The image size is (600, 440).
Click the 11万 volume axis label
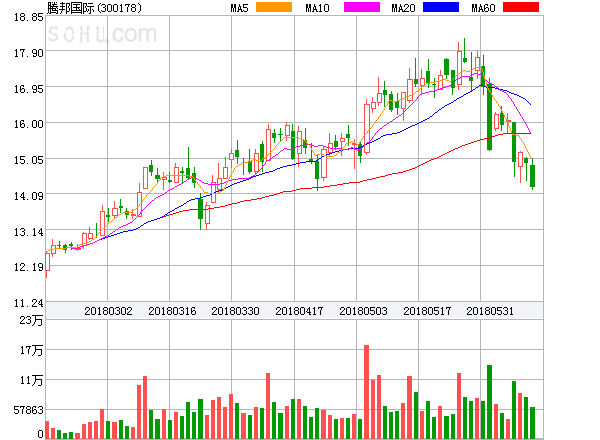coord(31,380)
